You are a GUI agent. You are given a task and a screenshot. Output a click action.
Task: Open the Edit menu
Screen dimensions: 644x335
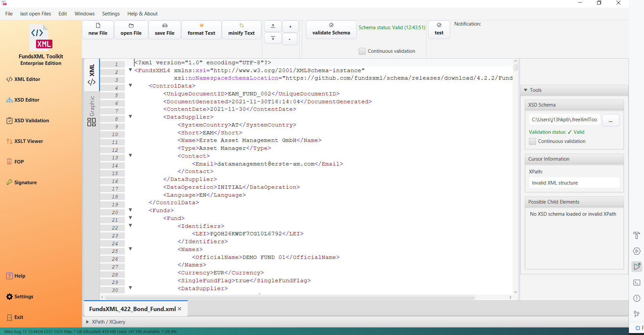[x=63, y=14]
